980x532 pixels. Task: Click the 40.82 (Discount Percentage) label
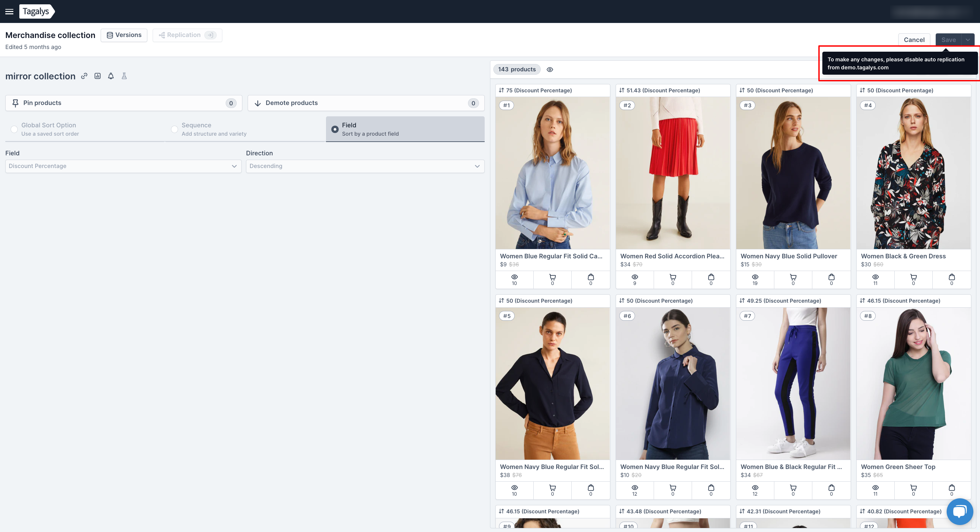point(904,511)
